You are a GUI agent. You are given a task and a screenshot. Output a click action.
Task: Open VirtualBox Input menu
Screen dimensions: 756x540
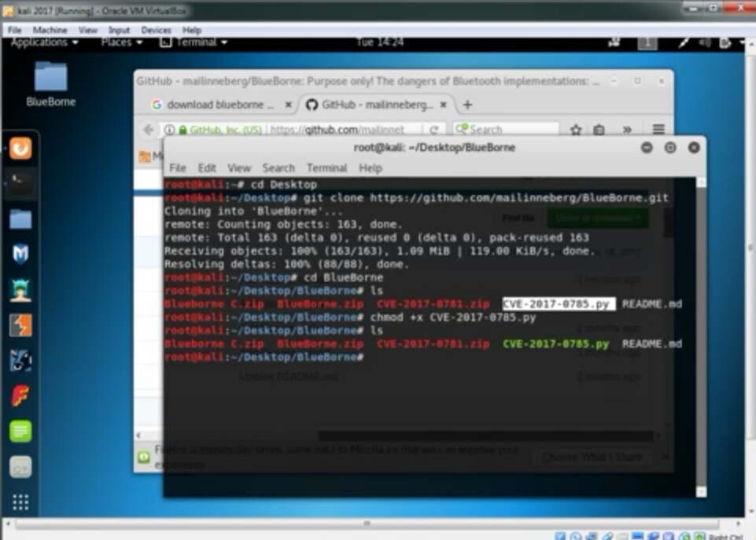(x=119, y=30)
